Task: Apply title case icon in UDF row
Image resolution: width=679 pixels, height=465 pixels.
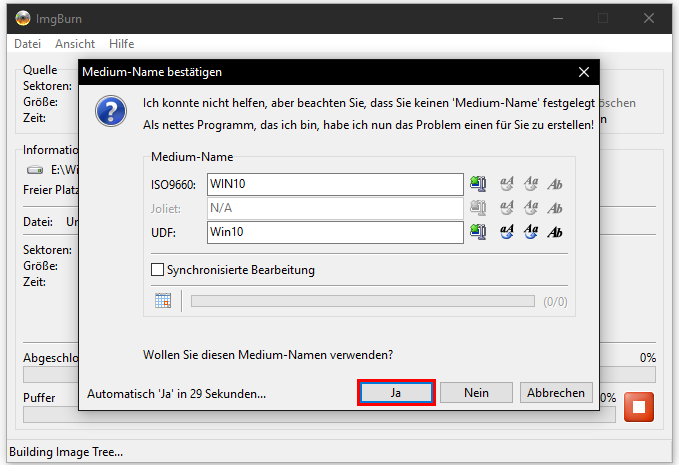Action: point(555,232)
